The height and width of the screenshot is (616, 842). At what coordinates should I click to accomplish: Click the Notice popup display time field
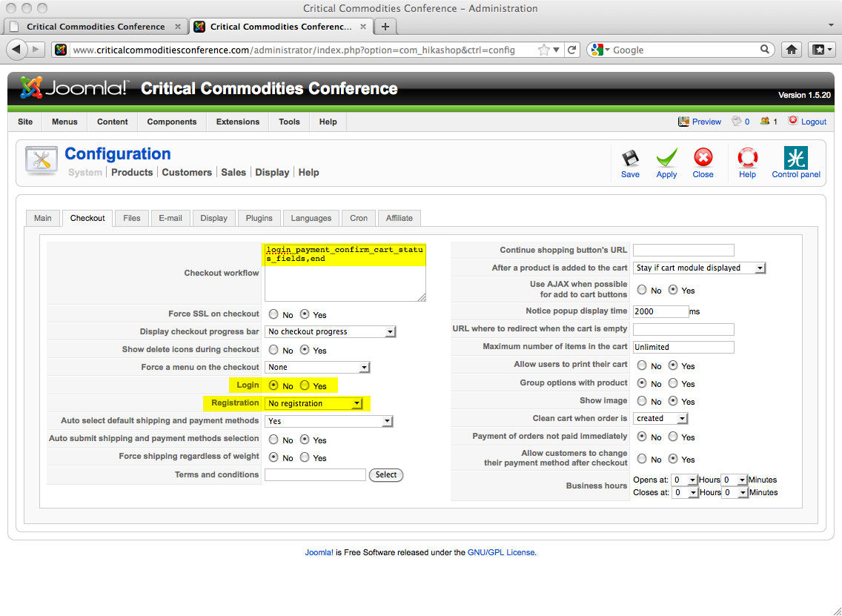(x=660, y=311)
